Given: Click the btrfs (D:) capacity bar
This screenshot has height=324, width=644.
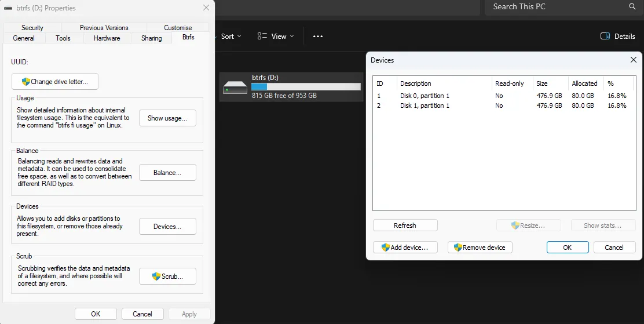Looking at the screenshot, I should (306, 87).
